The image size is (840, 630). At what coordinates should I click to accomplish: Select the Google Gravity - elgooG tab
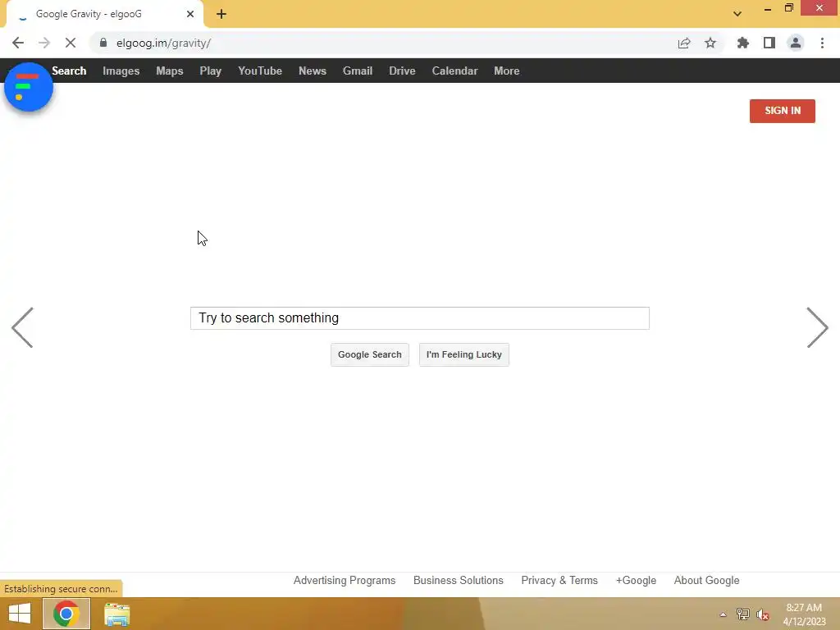click(x=104, y=14)
